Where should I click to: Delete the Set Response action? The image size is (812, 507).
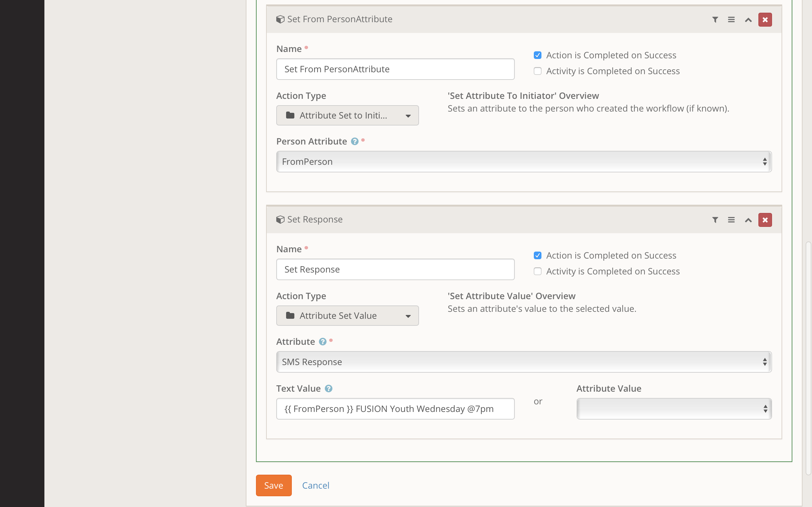tap(765, 220)
